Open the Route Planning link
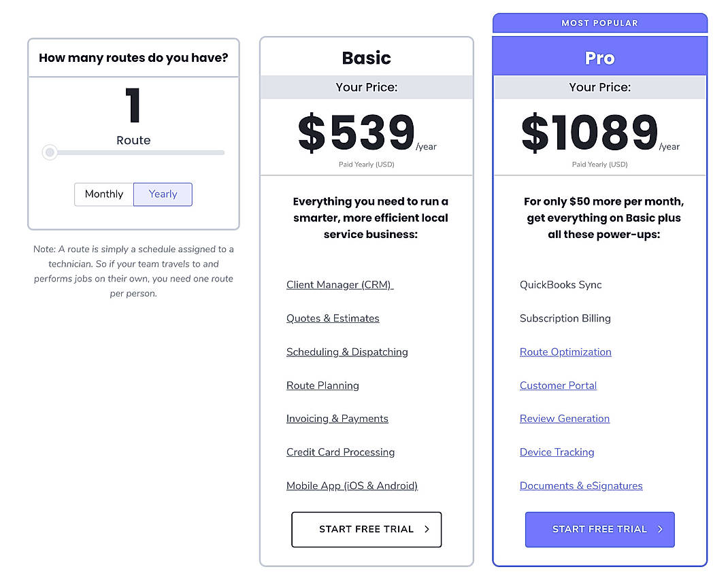728x580 pixels. pyautogui.click(x=322, y=385)
